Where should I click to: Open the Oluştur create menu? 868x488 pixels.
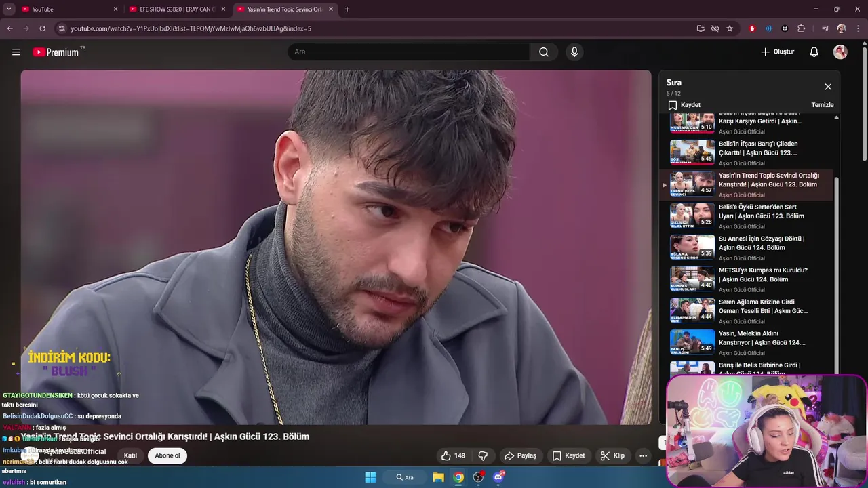(x=777, y=52)
